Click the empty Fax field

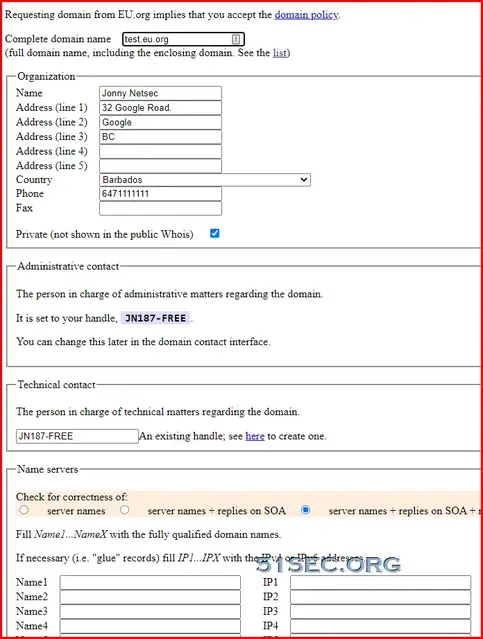(161, 208)
